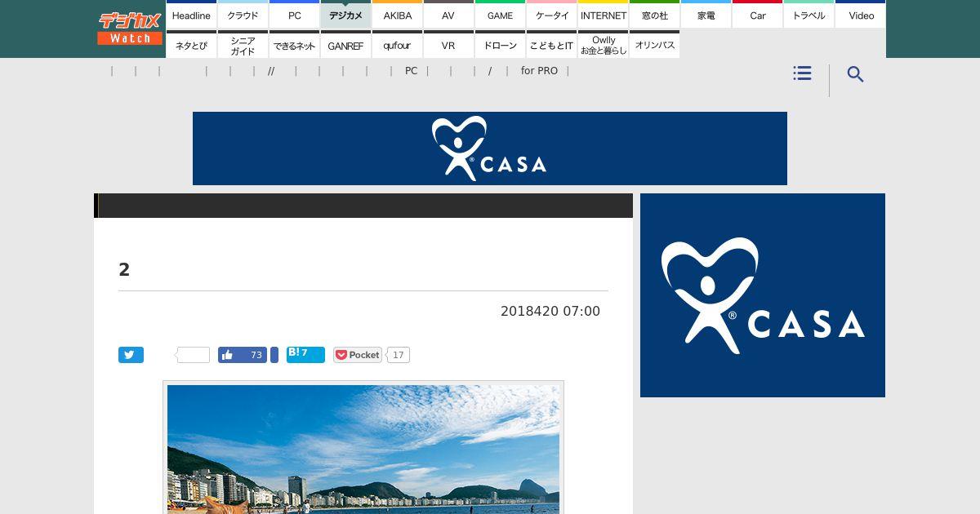
Task: Click the empty tweet count box
Action: click(194, 355)
